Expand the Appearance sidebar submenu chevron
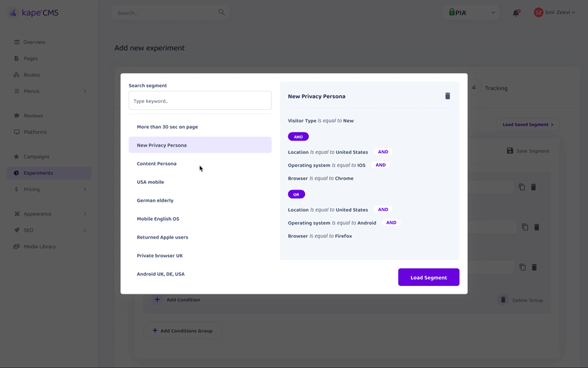This screenshot has width=588, height=368. point(85,213)
